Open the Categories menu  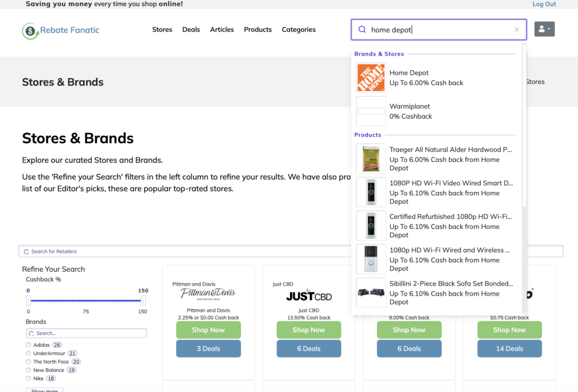(299, 29)
